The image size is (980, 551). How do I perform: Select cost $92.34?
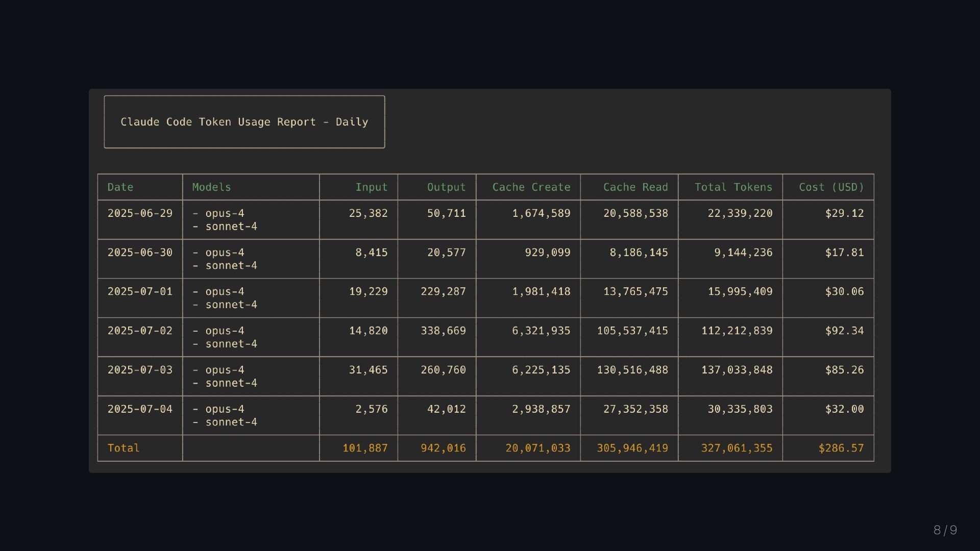coord(845,331)
